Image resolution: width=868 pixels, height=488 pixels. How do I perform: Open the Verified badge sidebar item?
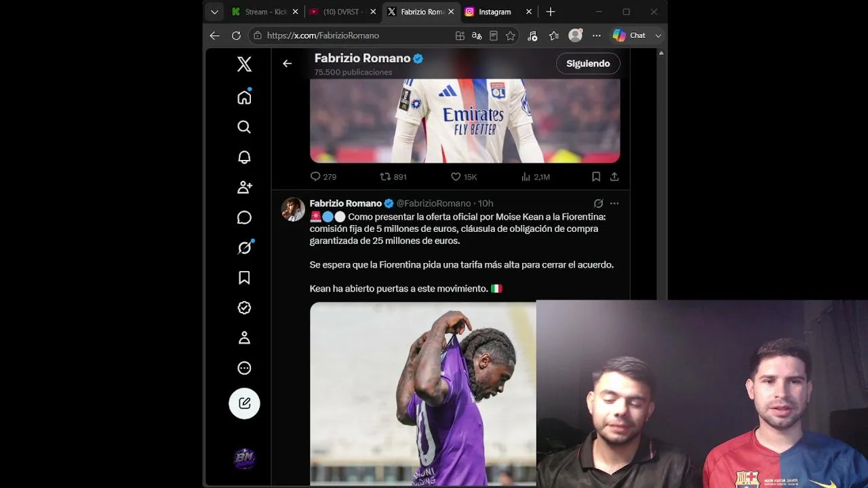pyautogui.click(x=244, y=308)
